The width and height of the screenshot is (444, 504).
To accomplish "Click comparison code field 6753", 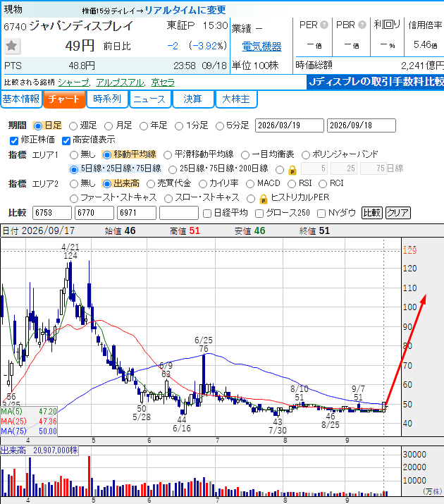I will point(51,213).
